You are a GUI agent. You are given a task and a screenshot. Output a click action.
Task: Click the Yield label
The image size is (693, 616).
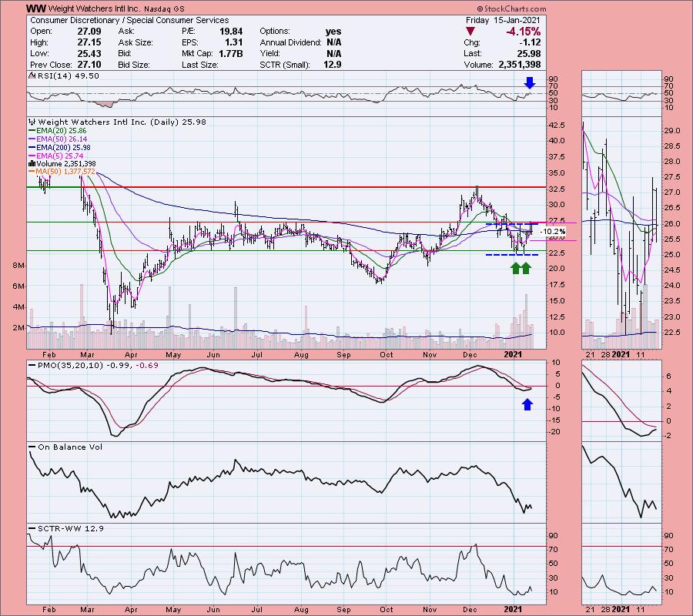[x=269, y=53]
